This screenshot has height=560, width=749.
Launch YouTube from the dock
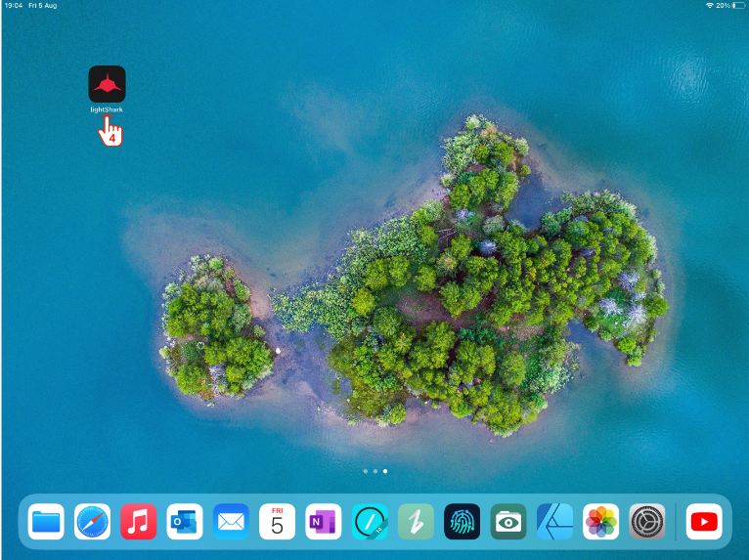704,521
